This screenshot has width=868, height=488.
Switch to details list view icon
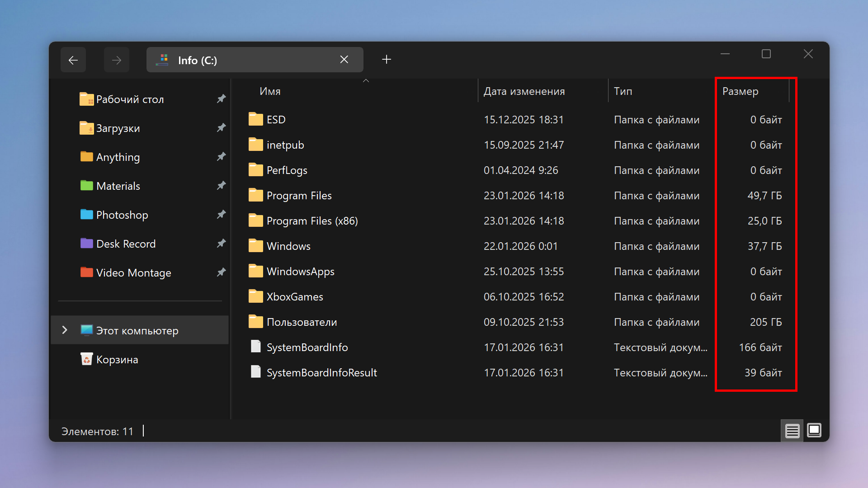click(792, 431)
